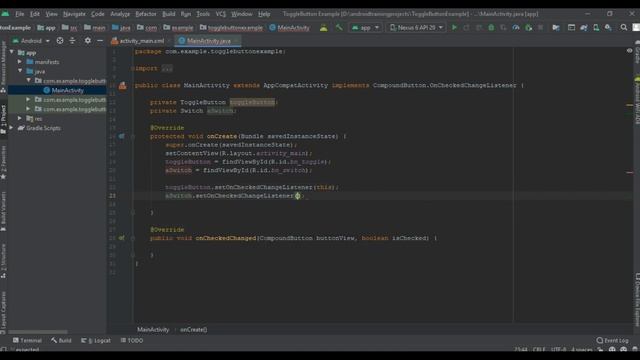This screenshot has height=360, width=640.
Task: Click the Attach debugger to process icon
Action: [x=529, y=27]
